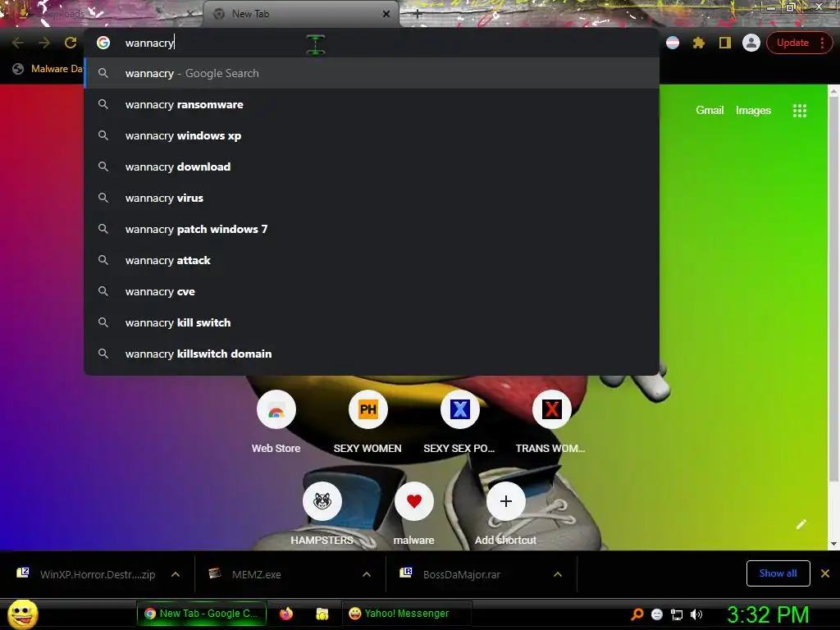Viewport: 840px width, 630px height.
Task: Open the Images link
Action: 753,111
